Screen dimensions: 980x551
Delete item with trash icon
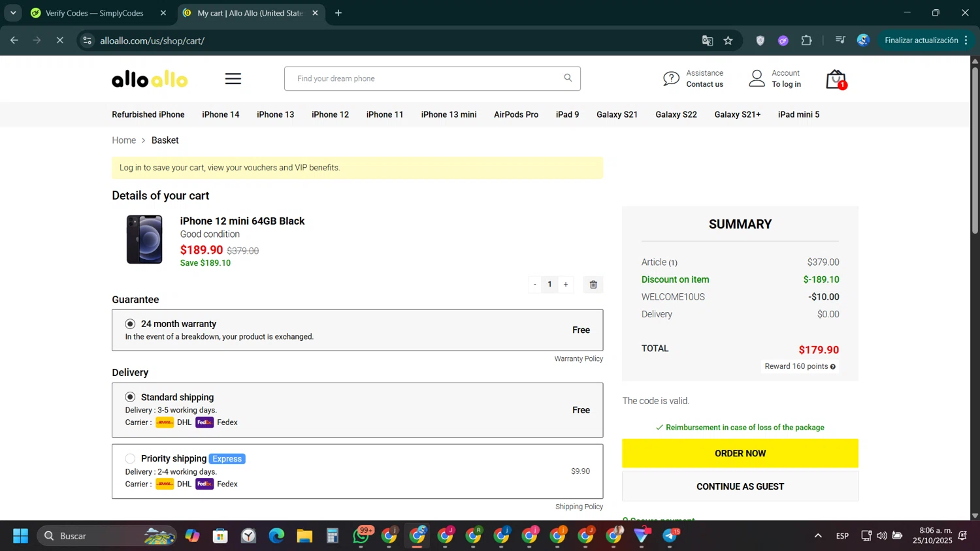coord(593,285)
